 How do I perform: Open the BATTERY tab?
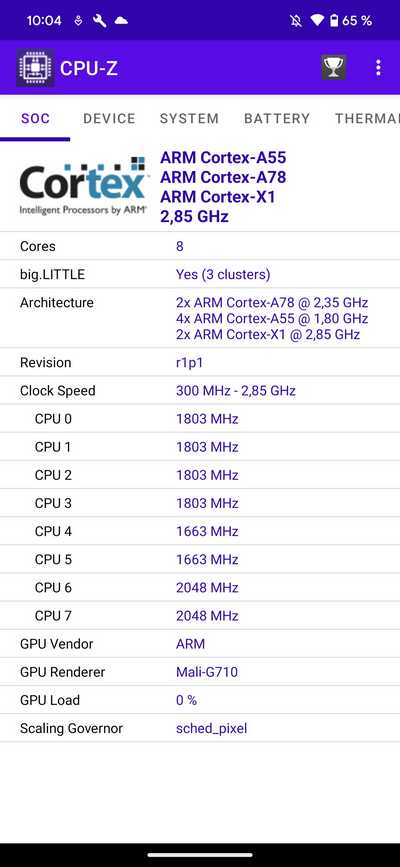[x=277, y=118]
